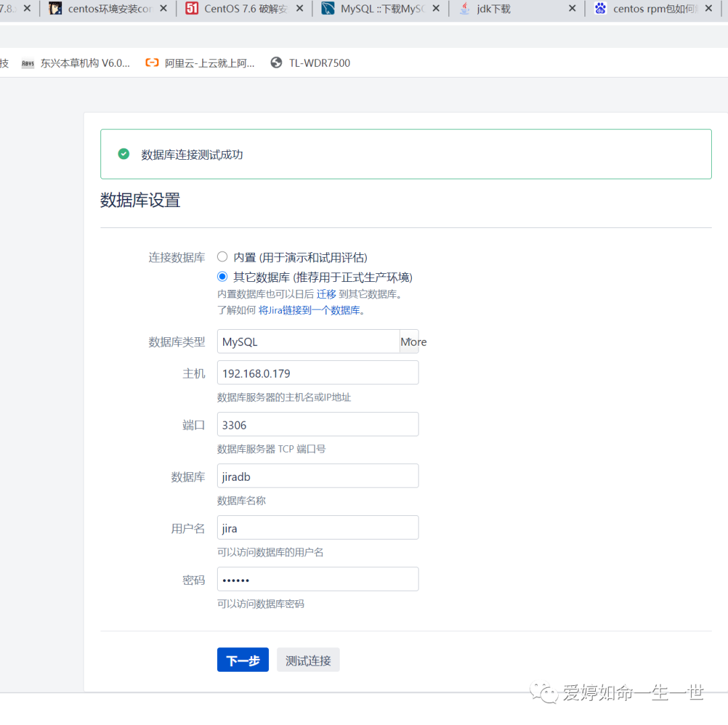This screenshot has height=725, width=728.
Task: Click the avatar favicon on centos环境 tab
Action: 55,8
